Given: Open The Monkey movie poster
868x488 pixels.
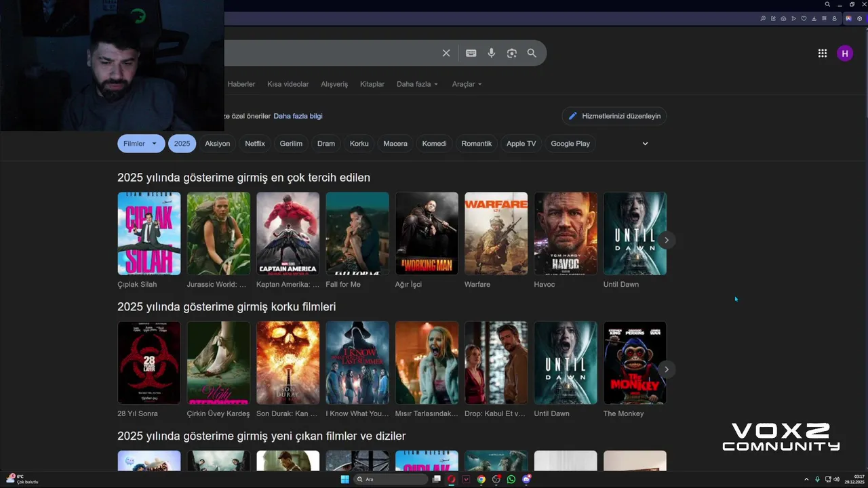Looking at the screenshot, I should point(635,363).
